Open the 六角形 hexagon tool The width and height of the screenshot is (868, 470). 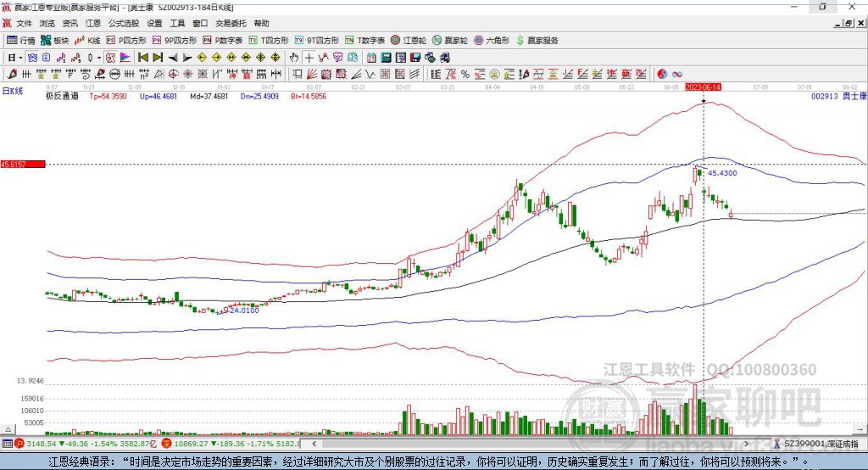coord(492,41)
